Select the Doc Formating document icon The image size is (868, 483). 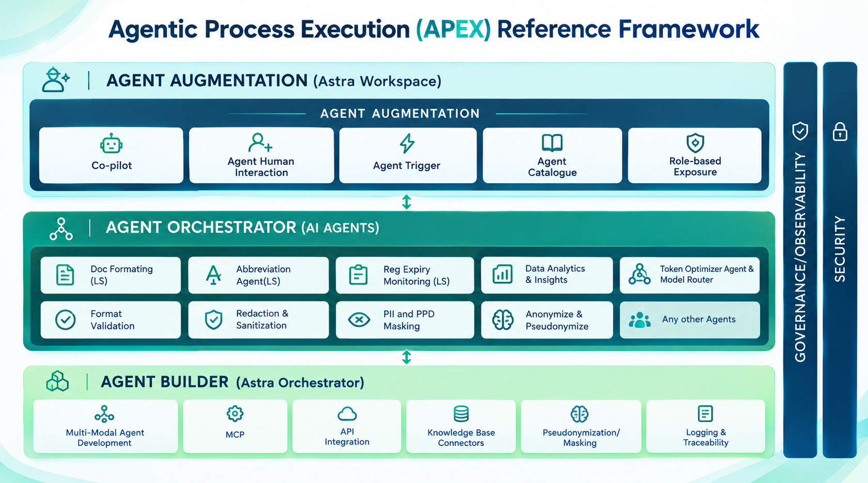65,275
